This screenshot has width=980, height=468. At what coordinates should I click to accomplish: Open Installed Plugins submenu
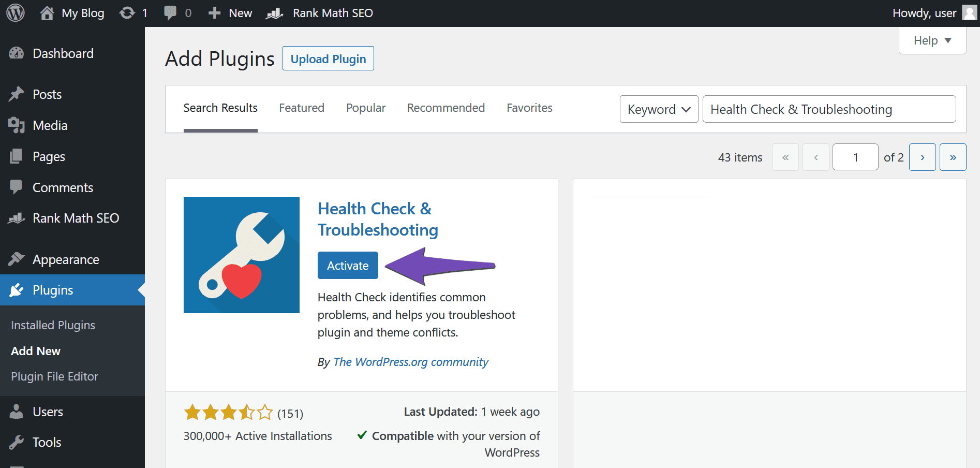click(x=53, y=325)
